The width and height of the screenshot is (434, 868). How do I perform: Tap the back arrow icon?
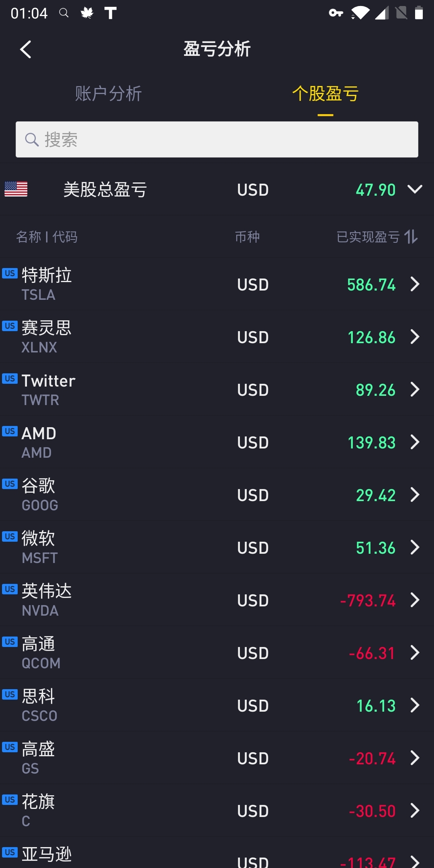(26, 49)
